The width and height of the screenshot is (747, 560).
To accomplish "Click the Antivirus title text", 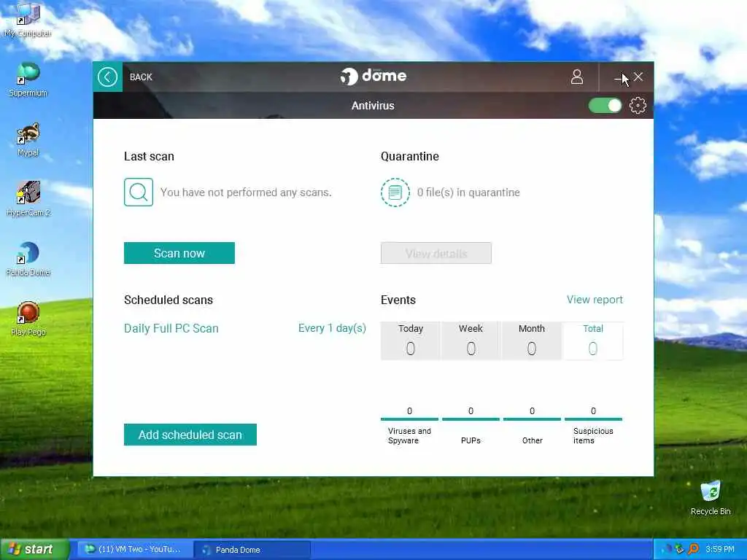I will 373,105.
